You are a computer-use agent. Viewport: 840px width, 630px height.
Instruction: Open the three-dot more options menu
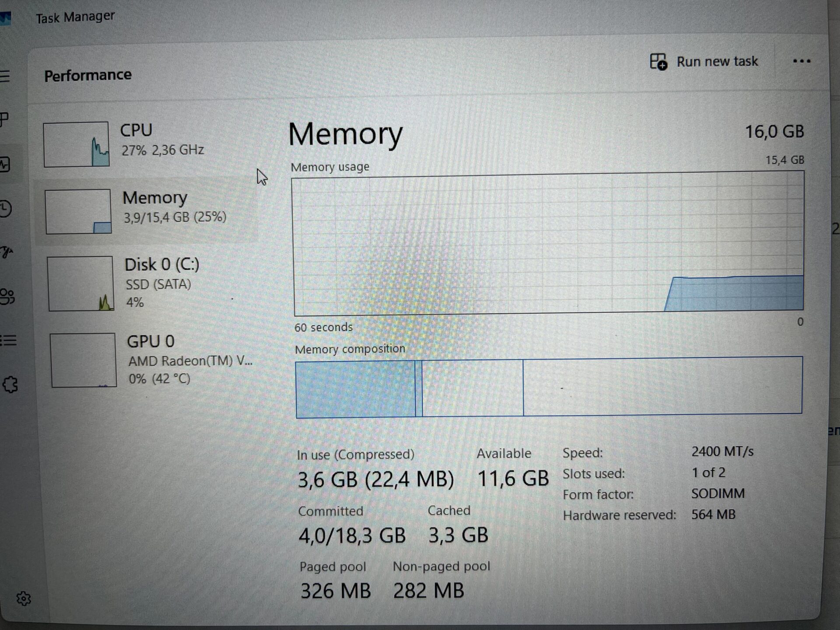click(801, 61)
